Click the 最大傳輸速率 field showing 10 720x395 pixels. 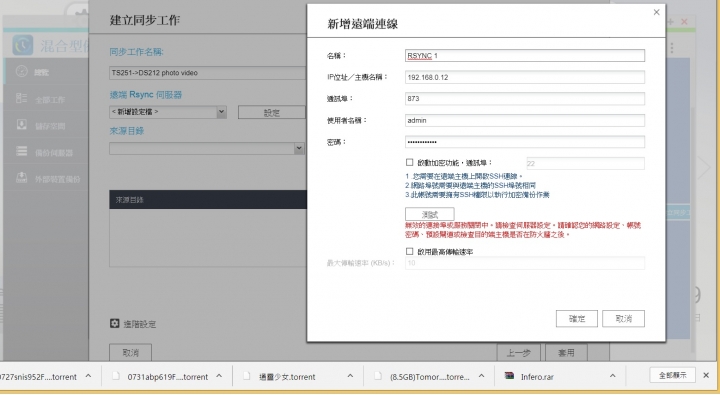click(525, 263)
